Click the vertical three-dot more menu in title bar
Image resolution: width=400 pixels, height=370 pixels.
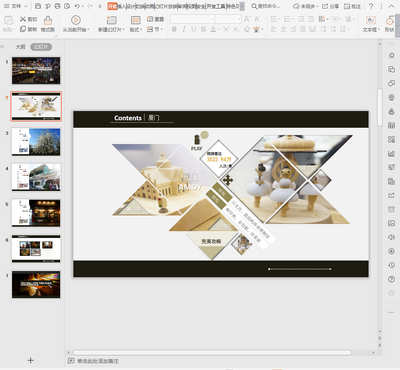click(381, 6)
